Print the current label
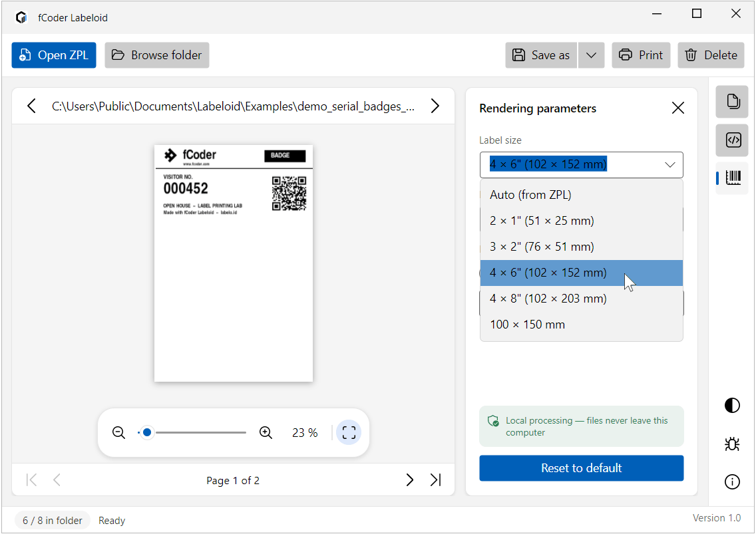The height and width of the screenshot is (534, 756). [x=641, y=55]
